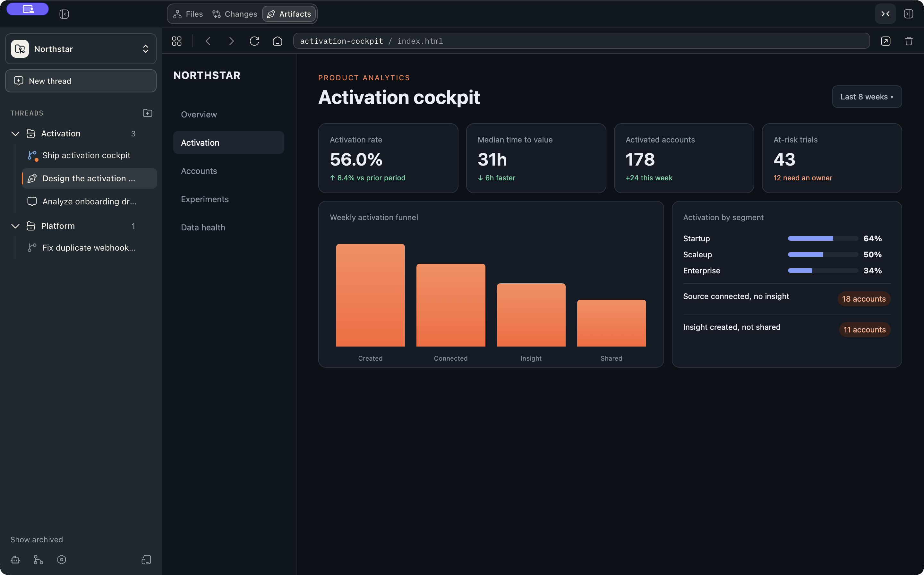
Task: Start a New thread
Action: (81, 81)
